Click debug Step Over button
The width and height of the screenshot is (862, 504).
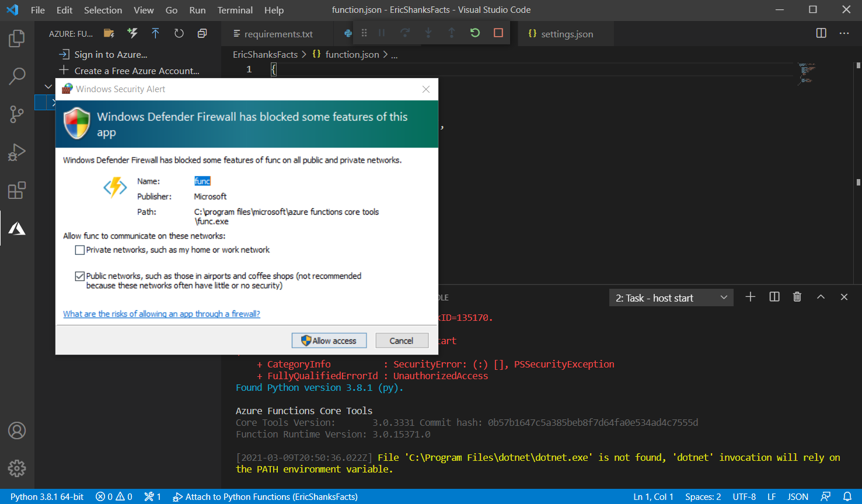click(x=405, y=33)
